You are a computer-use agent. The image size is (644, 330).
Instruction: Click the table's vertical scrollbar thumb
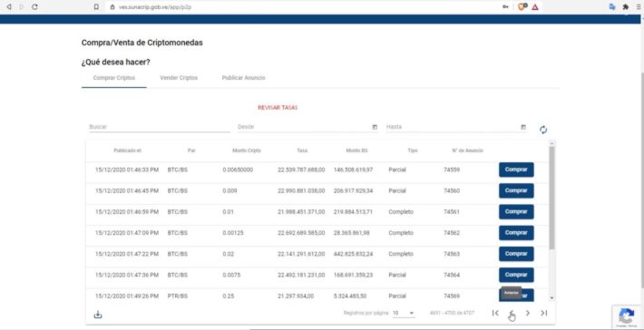click(551, 198)
